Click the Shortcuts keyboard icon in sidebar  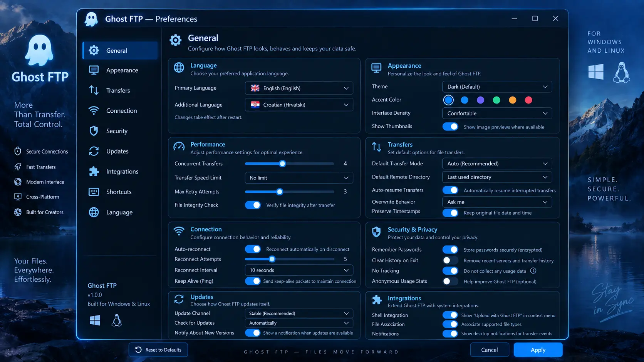pos(94,192)
